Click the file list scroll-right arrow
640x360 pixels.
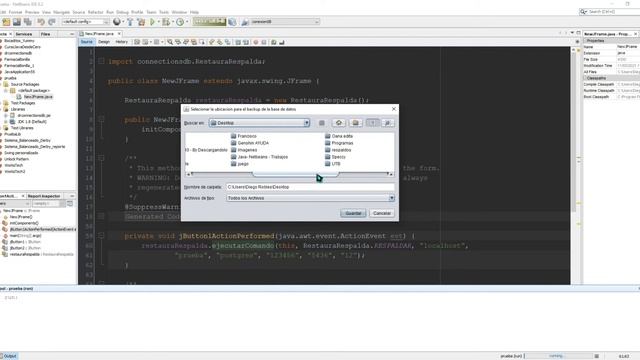point(391,174)
